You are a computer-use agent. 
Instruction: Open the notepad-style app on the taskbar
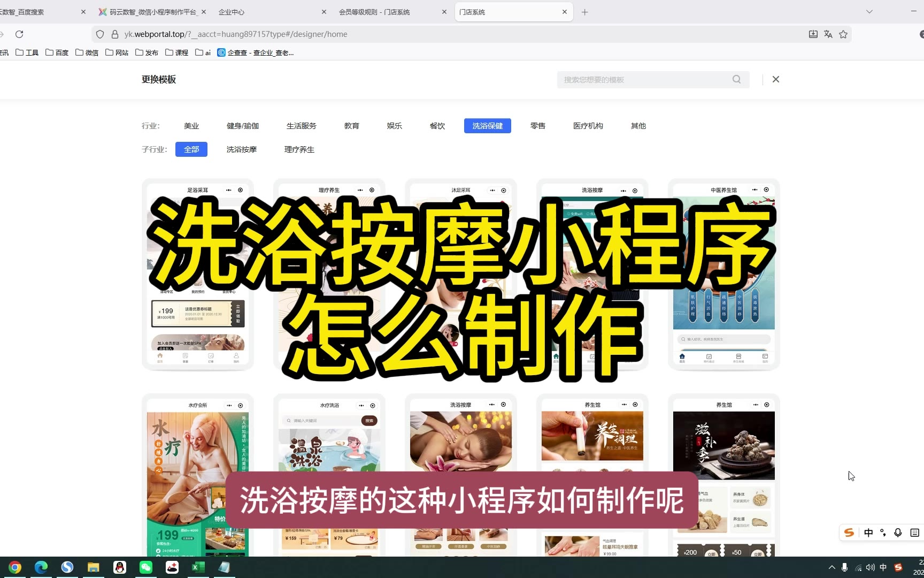[x=225, y=567]
